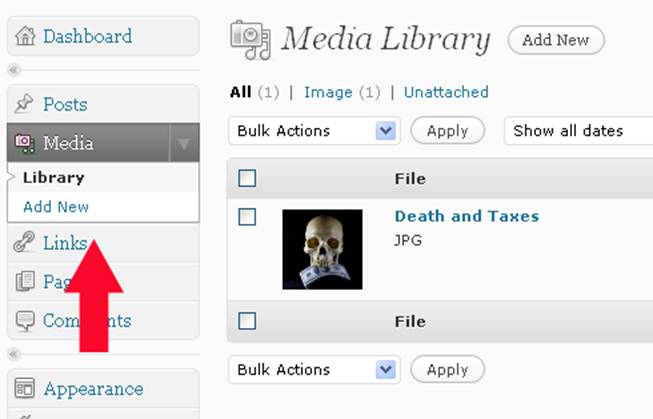Open the Show all dates dropdown
The height and width of the screenshot is (419, 653).
click(579, 131)
